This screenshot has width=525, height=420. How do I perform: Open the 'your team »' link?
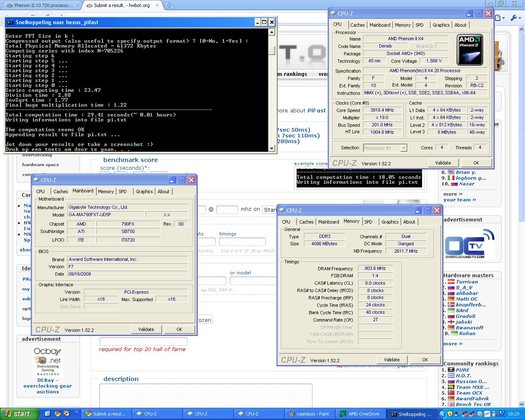point(459,200)
